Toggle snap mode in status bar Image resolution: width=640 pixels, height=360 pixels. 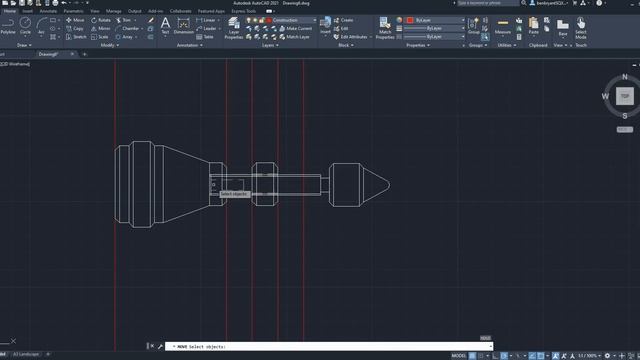(481, 356)
